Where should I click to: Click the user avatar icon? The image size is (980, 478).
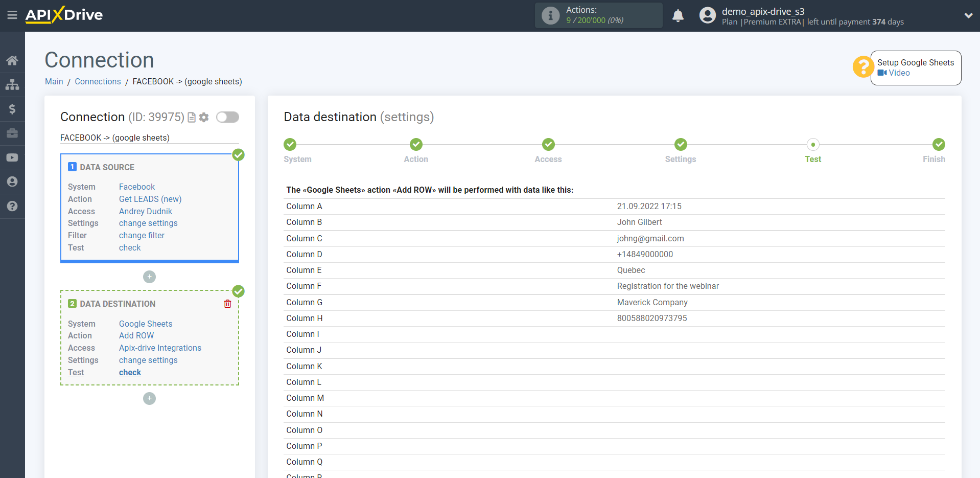pyautogui.click(x=708, y=15)
